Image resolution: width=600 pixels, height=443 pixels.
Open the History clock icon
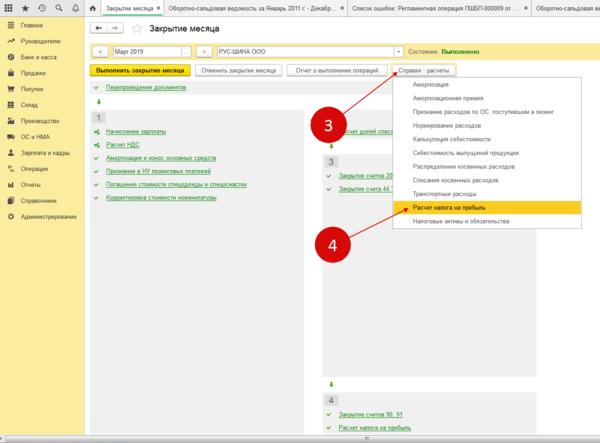pos(41,8)
